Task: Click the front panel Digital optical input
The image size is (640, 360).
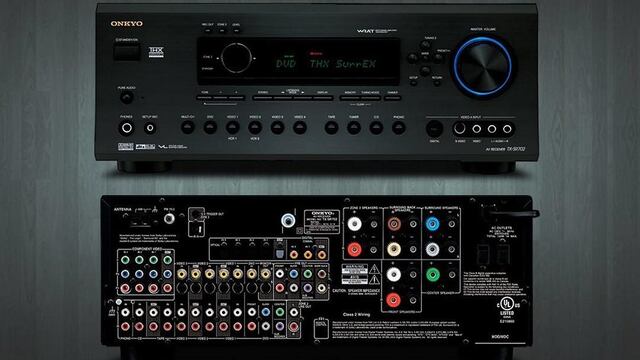Action: (434, 129)
